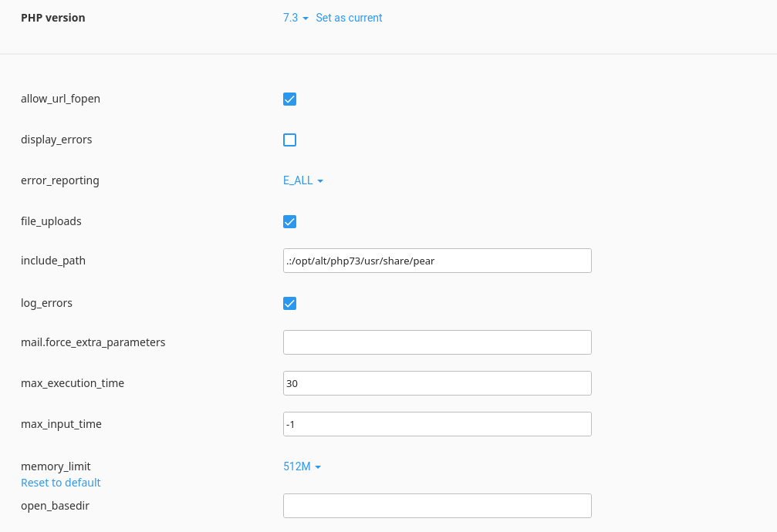Image resolution: width=777 pixels, height=532 pixels.
Task: Click the error_reporting setting label
Action: (60, 180)
